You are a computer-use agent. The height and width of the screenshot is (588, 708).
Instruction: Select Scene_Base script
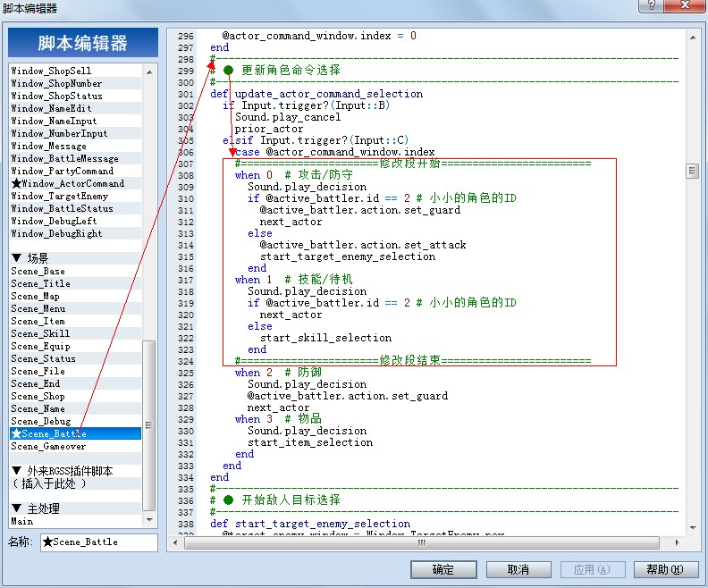[75, 271]
